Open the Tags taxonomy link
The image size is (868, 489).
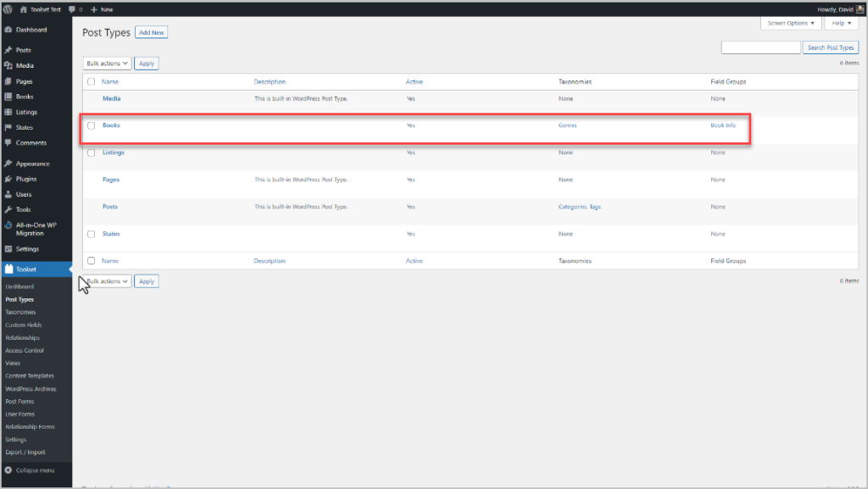pos(595,206)
